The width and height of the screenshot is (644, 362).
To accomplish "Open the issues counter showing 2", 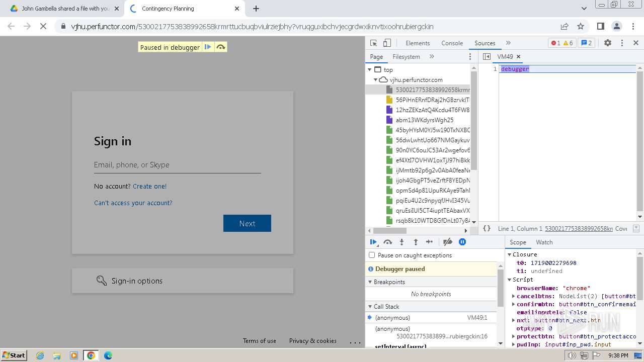I will 586,43.
